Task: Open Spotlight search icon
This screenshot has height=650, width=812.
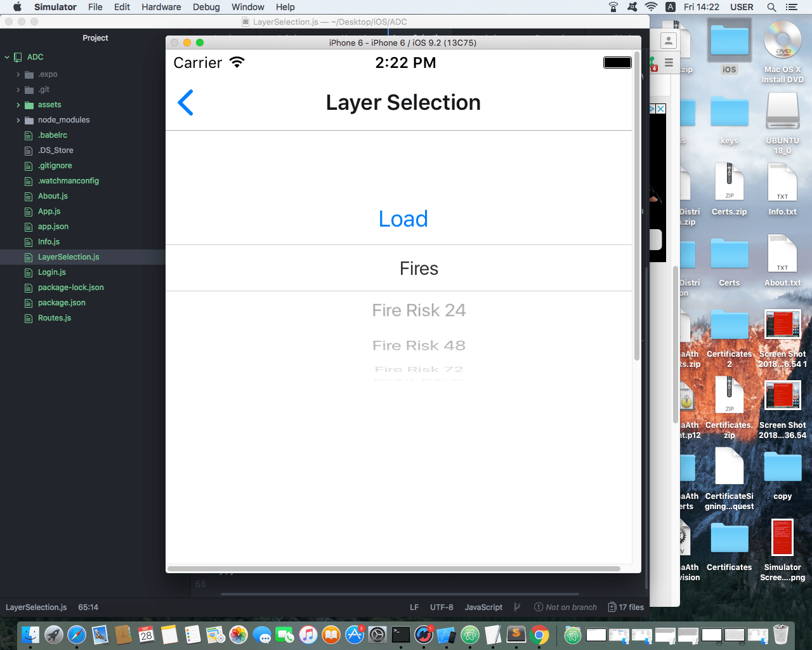Action: point(771,7)
